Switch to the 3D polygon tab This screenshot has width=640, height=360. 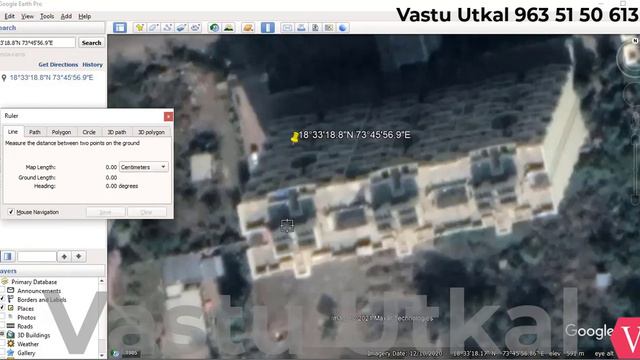tap(151, 132)
